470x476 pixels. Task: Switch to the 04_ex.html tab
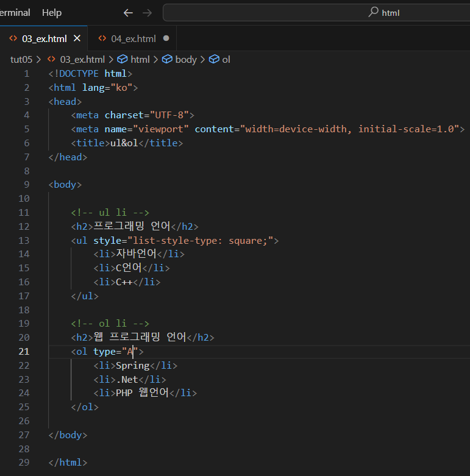click(134, 38)
